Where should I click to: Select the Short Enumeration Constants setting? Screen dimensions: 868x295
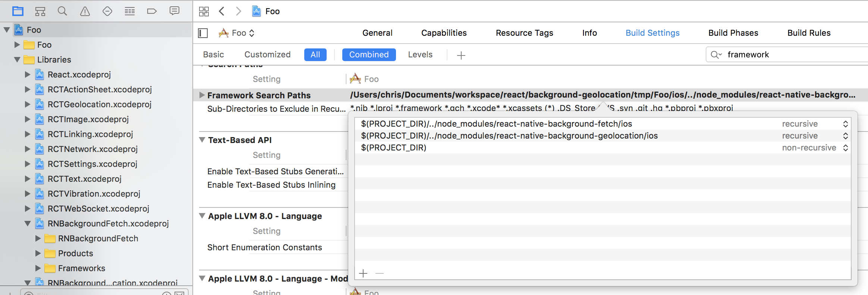pos(265,247)
